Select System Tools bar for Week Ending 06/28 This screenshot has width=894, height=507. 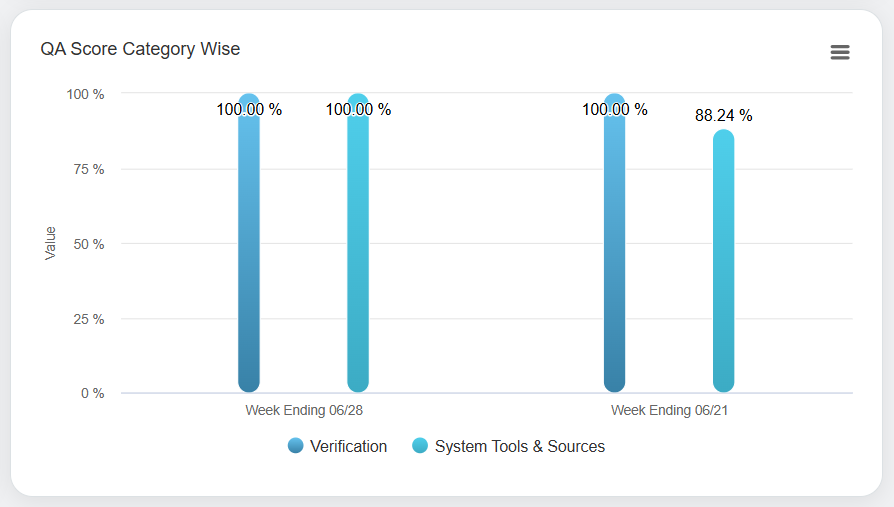coord(358,250)
